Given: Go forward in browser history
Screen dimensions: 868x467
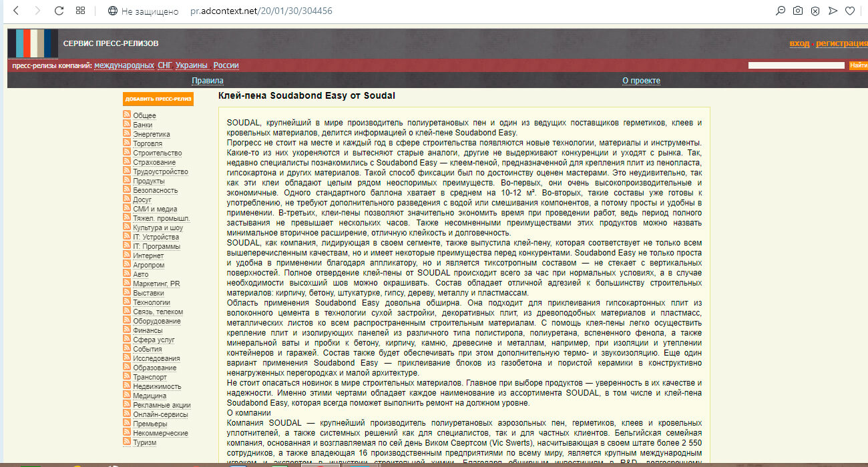Looking at the screenshot, I should coord(37,11).
